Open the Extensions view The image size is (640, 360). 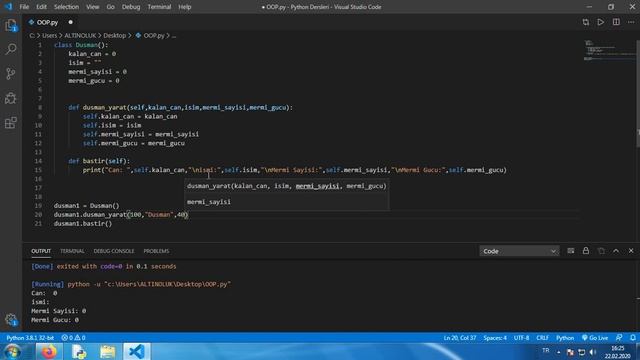(11, 122)
